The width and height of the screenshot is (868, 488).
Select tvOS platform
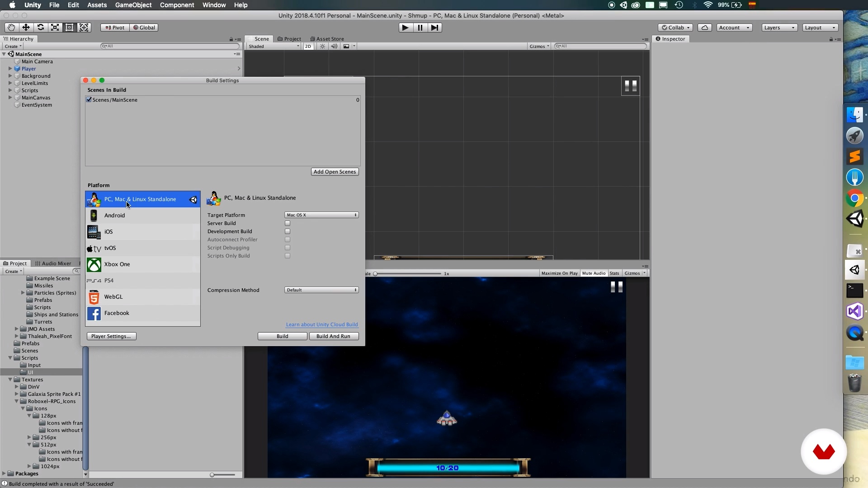(143, 248)
